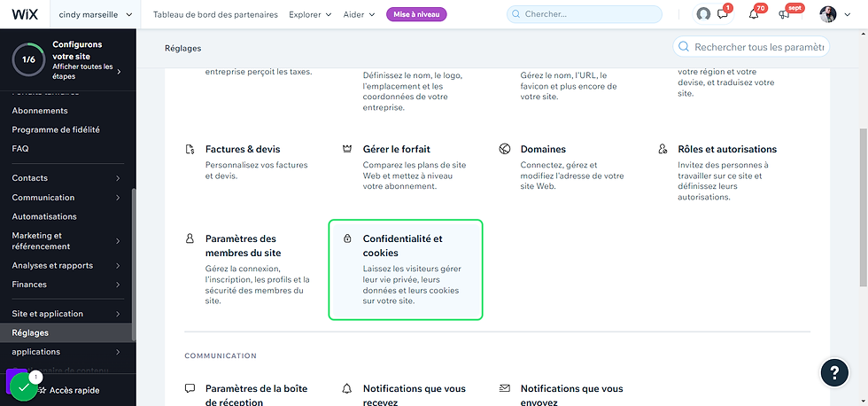Click the Wix logo

tap(25, 14)
